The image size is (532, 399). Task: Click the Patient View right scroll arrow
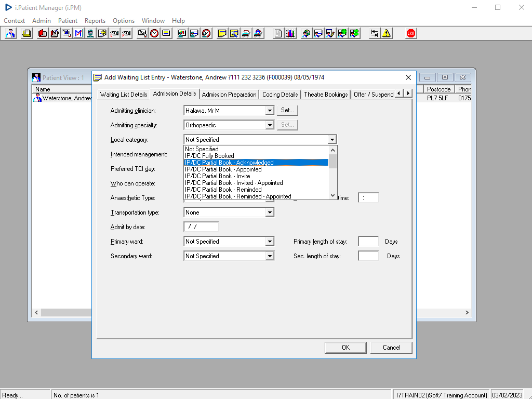click(x=467, y=312)
